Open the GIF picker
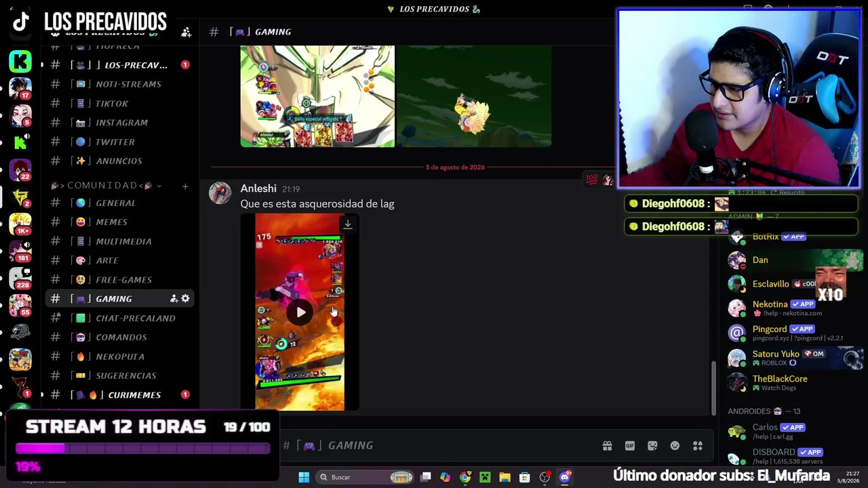Image resolution: width=868 pixels, height=488 pixels. (x=630, y=445)
